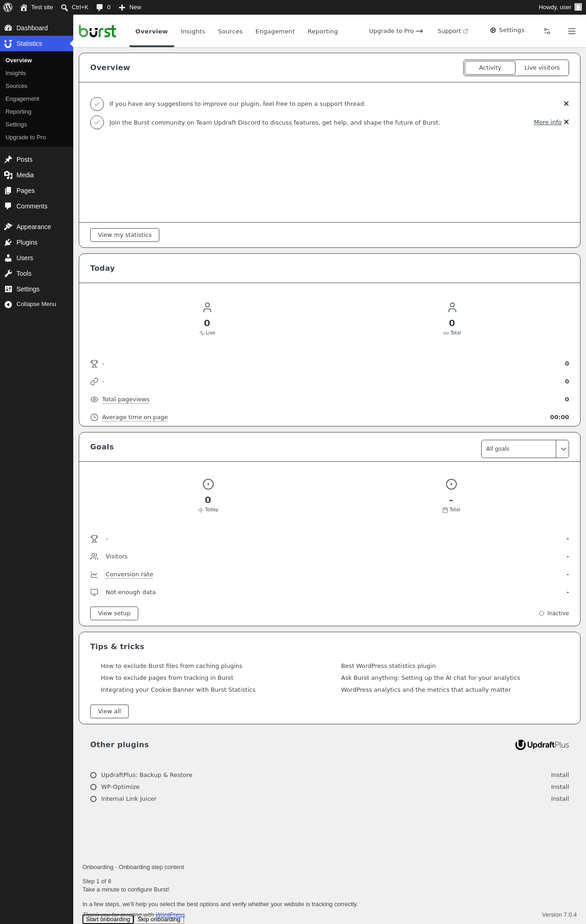Click the More info link
Image resolution: width=586 pixels, height=924 pixels.
548,122
